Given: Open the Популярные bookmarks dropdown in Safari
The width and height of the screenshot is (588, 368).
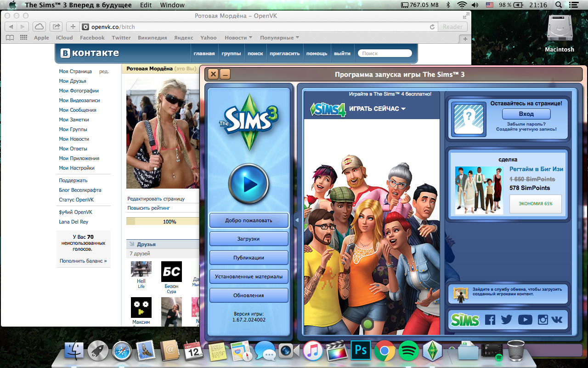Looking at the screenshot, I should coord(279,38).
